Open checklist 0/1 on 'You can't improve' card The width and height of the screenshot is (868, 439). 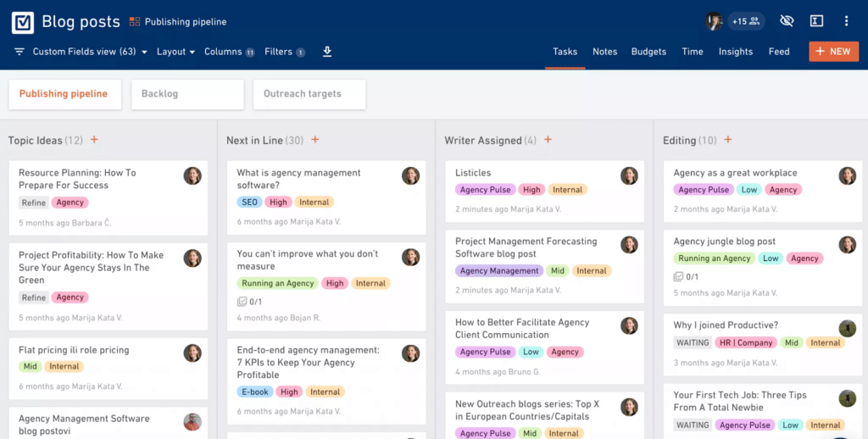coord(249,302)
